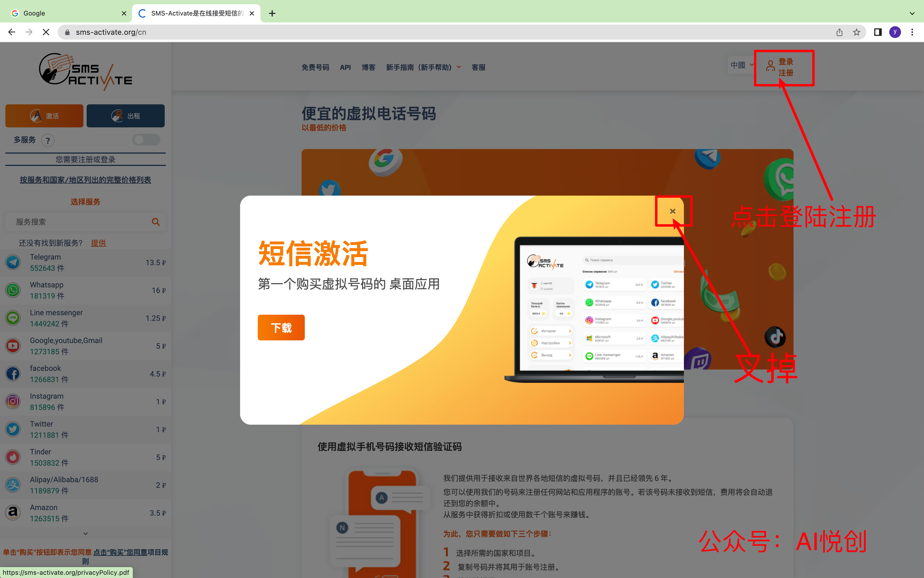
Task: Click the 选择服务 heading text
Action: pyautogui.click(x=86, y=202)
